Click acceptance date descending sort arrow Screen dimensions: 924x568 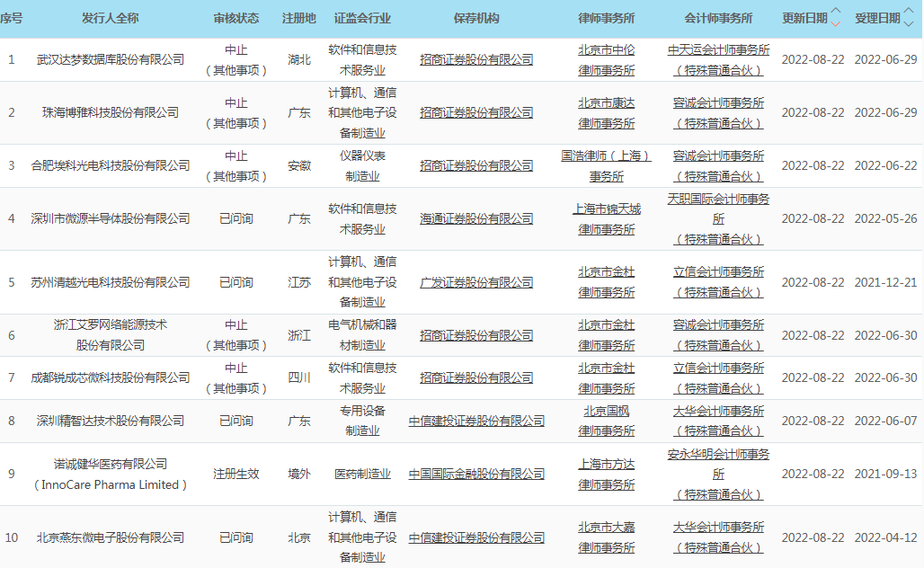pyautogui.click(x=908, y=23)
